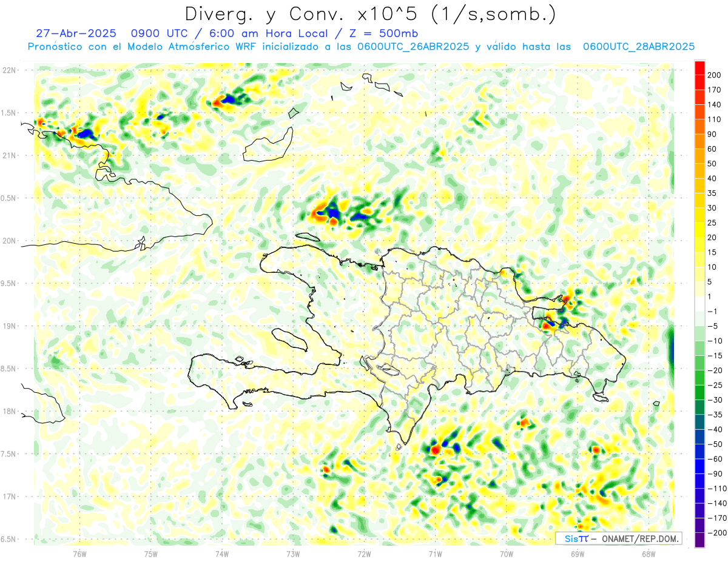Click the '76W' longitude label
728x562 pixels.
(80, 554)
